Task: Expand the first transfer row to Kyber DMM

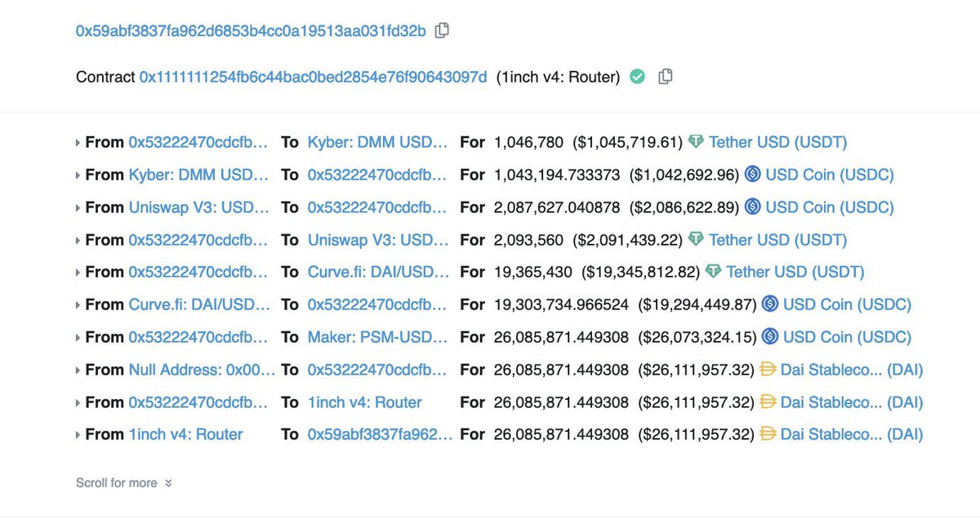Action: (x=78, y=143)
